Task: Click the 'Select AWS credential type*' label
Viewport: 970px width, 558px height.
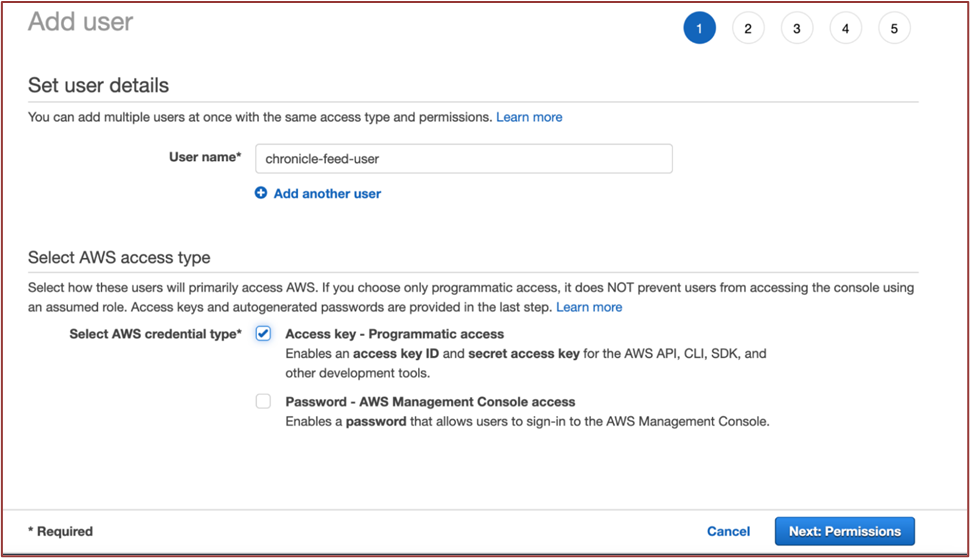Action: tap(155, 334)
